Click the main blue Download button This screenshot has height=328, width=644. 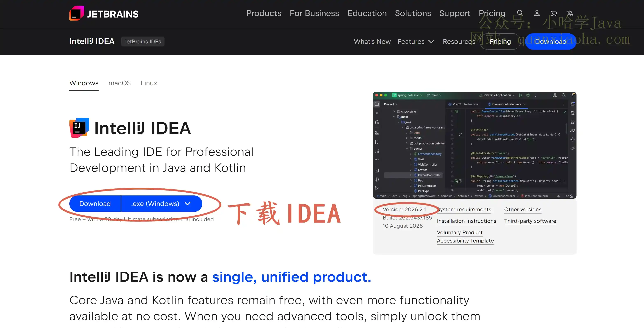click(x=95, y=204)
